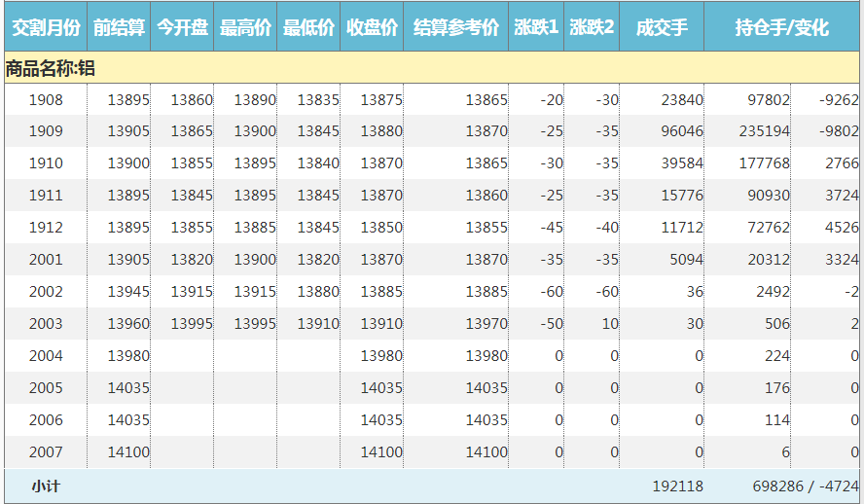
Task: Click the 小计 subtotal label
Action: [46, 486]
